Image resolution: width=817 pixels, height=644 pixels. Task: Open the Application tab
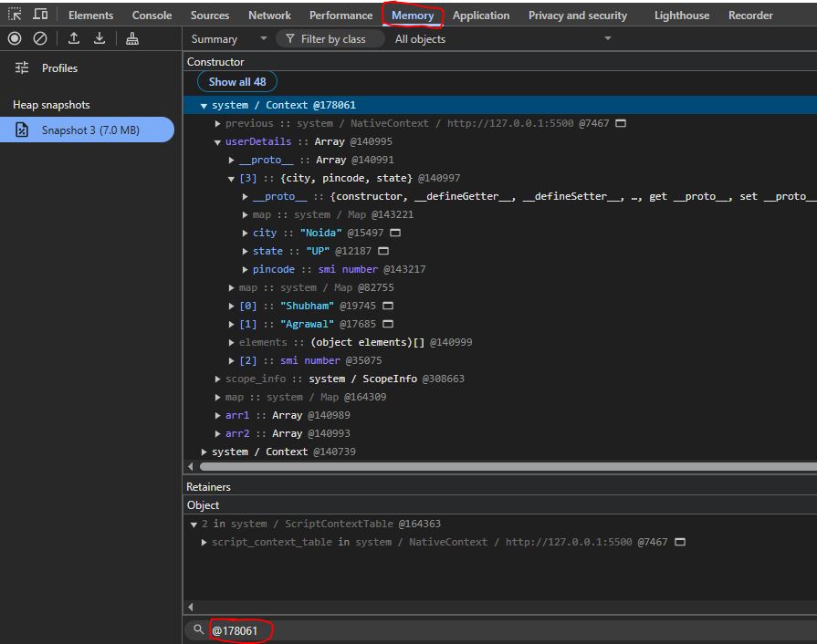481,16
